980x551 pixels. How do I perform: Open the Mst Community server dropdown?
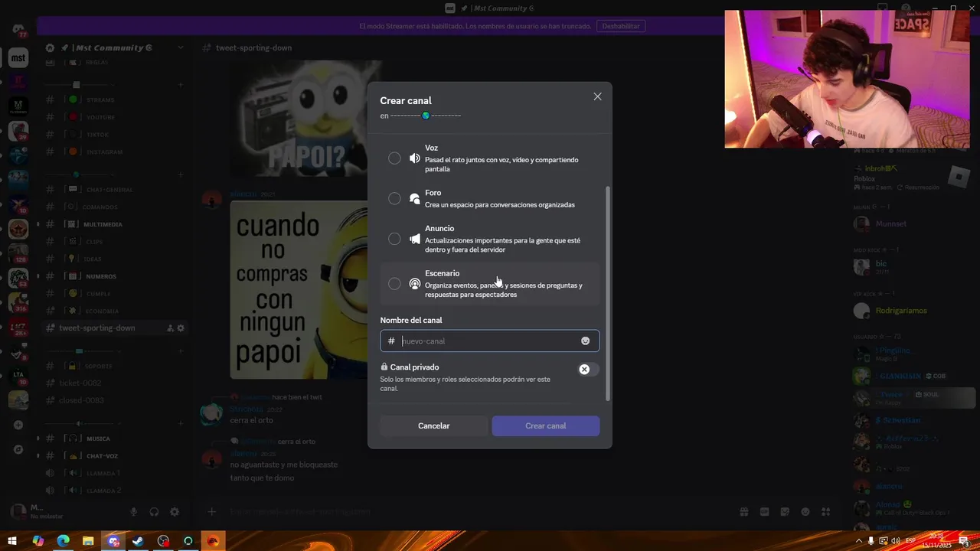181,47
